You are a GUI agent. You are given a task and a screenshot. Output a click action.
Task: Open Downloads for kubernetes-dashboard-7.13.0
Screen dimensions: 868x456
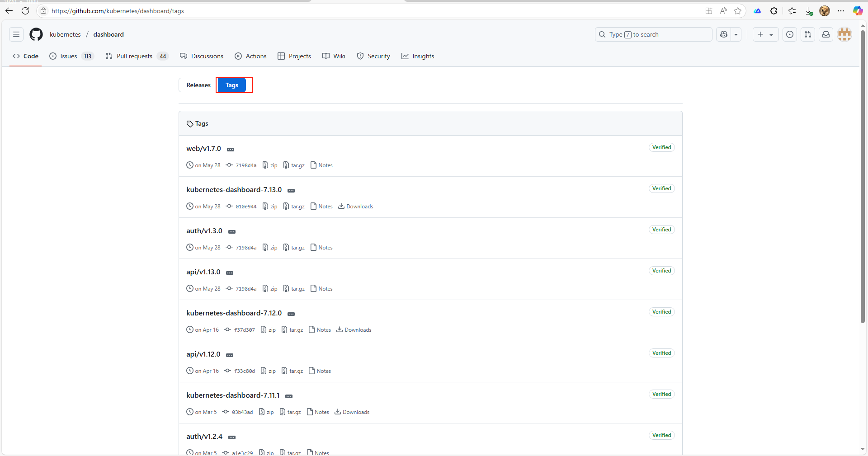pos(356,207)
